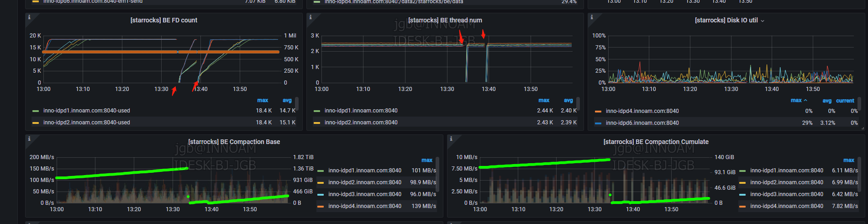Image resolution: width=868 pixels, height=224 pixels.
Task: Toggle inno-idpd4.innoam.com:8040 series in Disk IO legend
Action: pyautogui.click(x=642, y=111)
